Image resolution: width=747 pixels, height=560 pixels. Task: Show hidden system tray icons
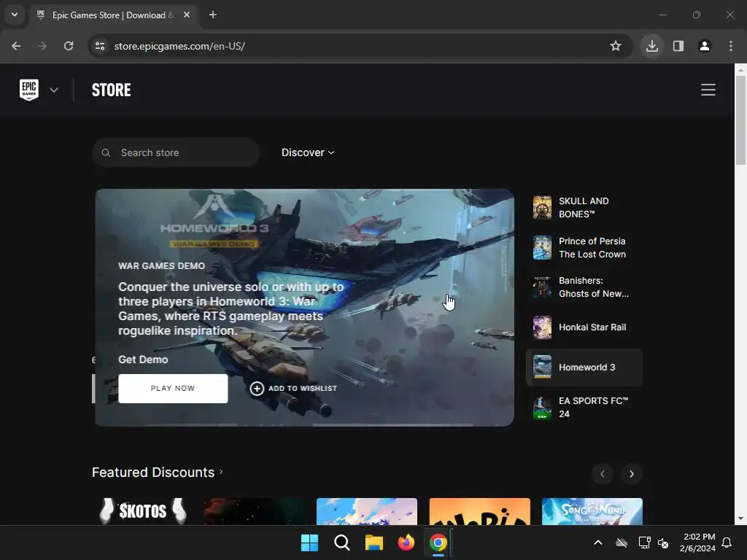(598, 542)
